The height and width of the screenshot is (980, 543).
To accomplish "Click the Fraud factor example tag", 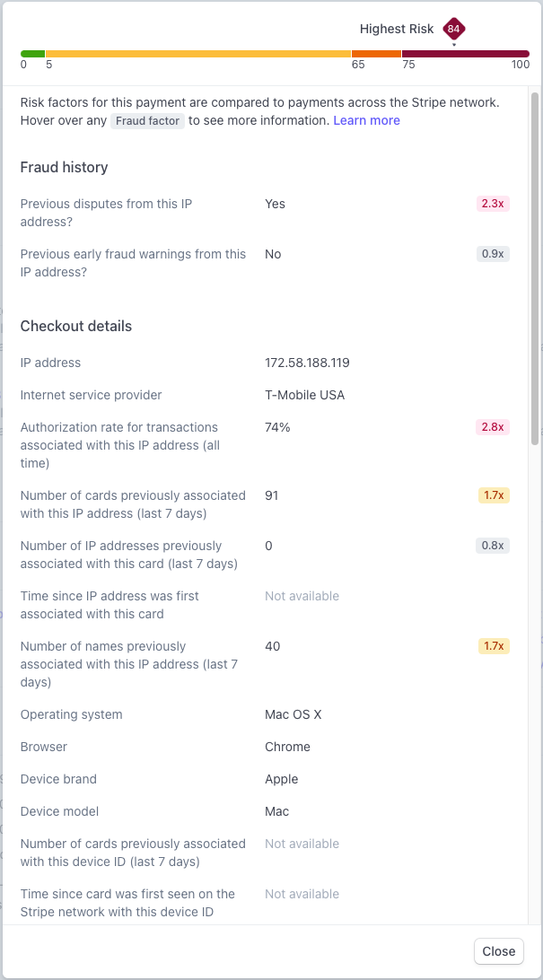I will (x=148, y=120).
